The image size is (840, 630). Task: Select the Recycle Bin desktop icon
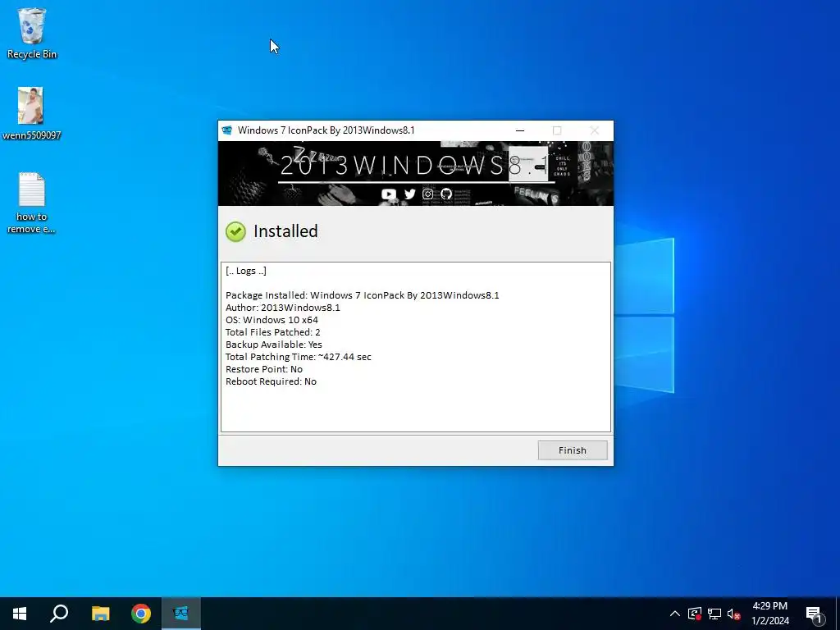pyautogui.click(x=32, y=33)
